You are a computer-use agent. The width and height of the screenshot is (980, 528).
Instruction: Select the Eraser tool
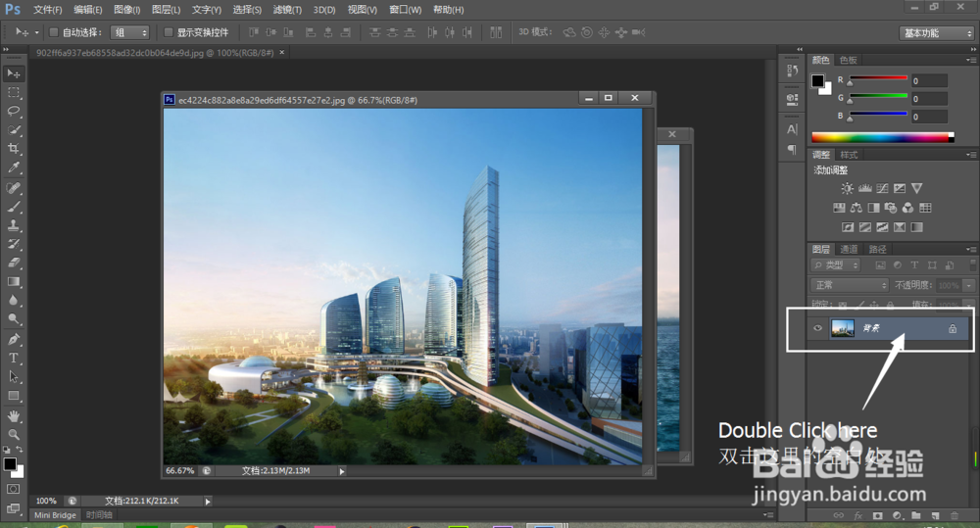(13, 264)
